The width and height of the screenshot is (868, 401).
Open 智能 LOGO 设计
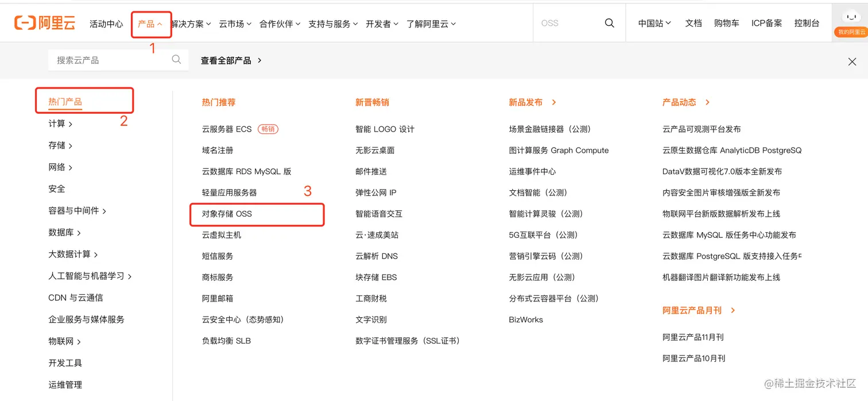385,129
